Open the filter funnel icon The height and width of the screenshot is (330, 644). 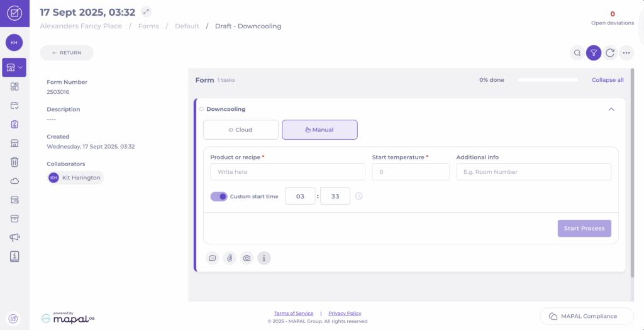click(x=594, y=53)
